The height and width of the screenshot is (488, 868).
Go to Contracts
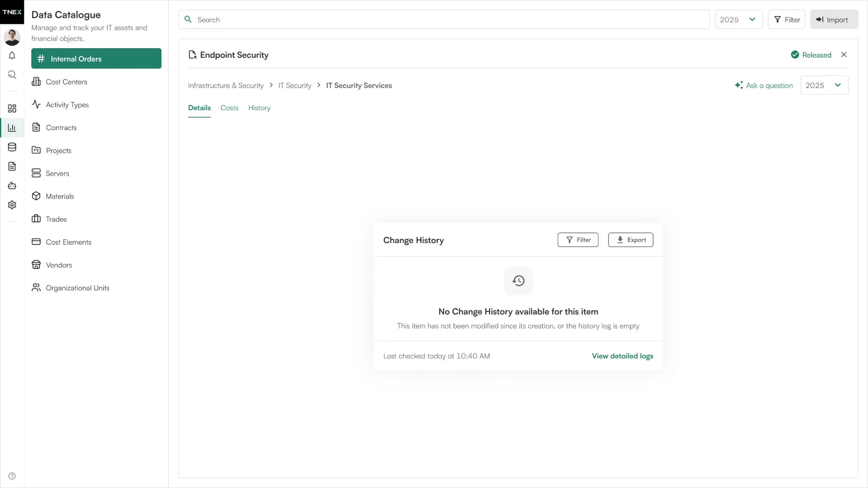click(96, 128)
